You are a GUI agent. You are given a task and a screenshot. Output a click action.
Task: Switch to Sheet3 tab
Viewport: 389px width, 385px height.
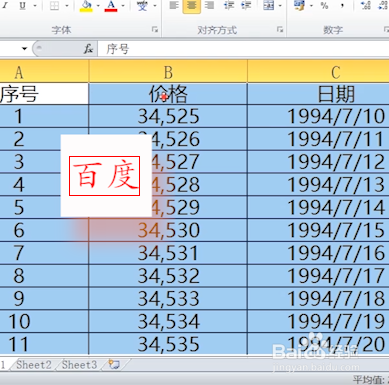point(79,365)
